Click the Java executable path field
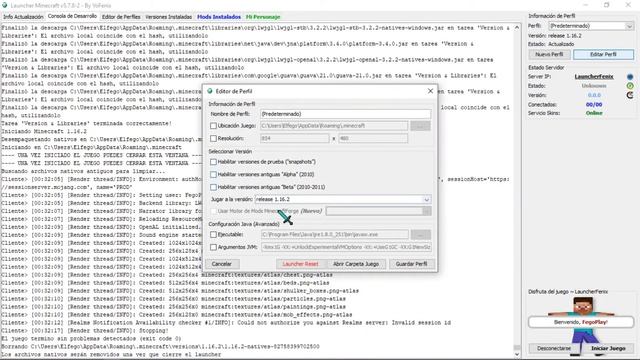 coord(334,235)
